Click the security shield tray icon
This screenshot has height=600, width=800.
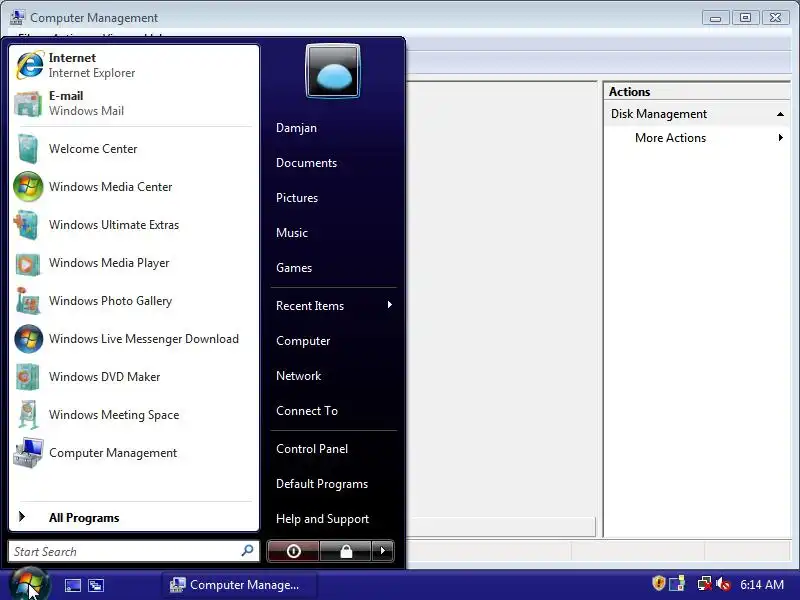click(x=659, y=583)
